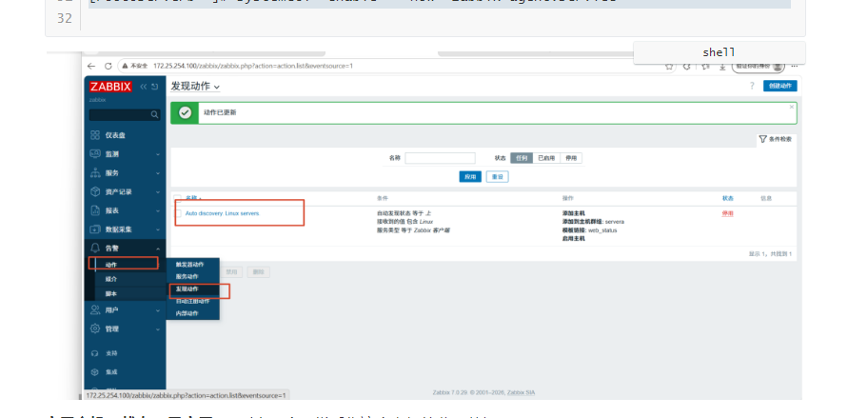Tick the checkbox for Auto discovery Linux servers
This screenshot has width=868, height=418.
click(x=178, y=213)
